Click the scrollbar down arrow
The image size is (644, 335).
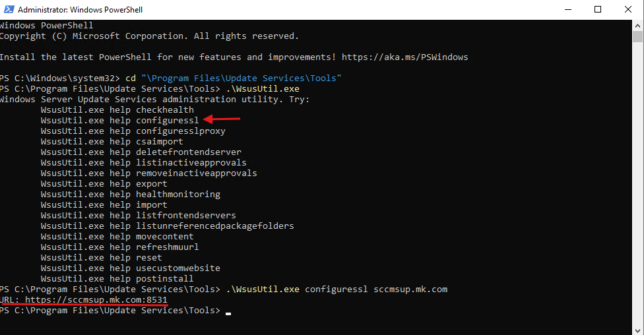tap(638, 329)
